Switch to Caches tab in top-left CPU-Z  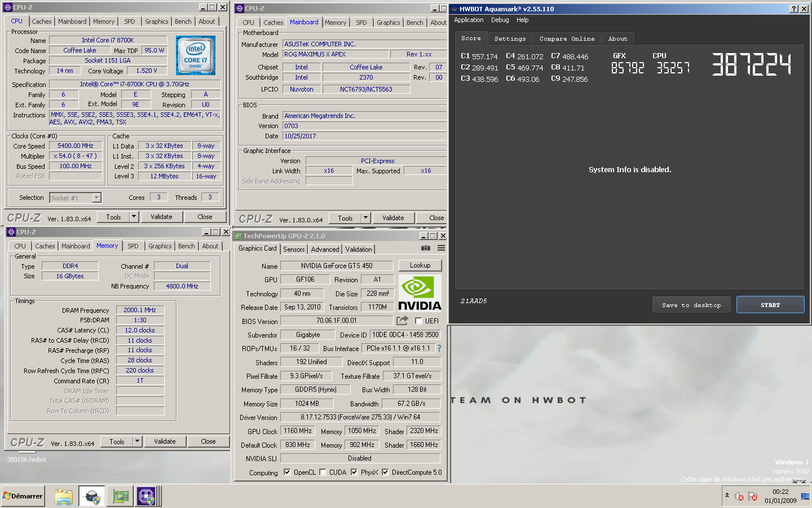42,21
